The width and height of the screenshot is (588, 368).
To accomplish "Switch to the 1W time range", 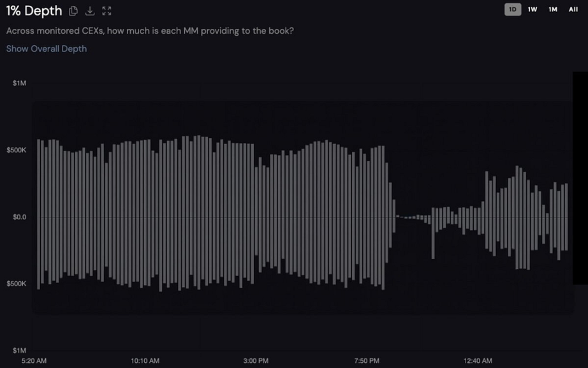I will [533, 10].
